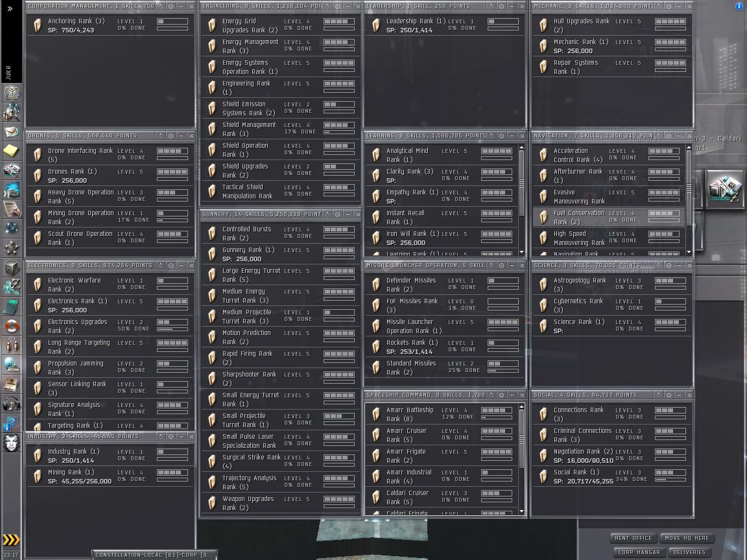Click the character portrait face icon
Viewport: 747px width, 560px height.
tap(12, 443)
